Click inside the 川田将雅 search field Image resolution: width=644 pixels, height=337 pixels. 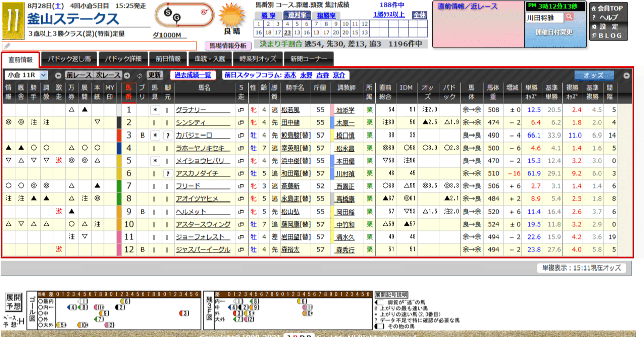[543, 17]
